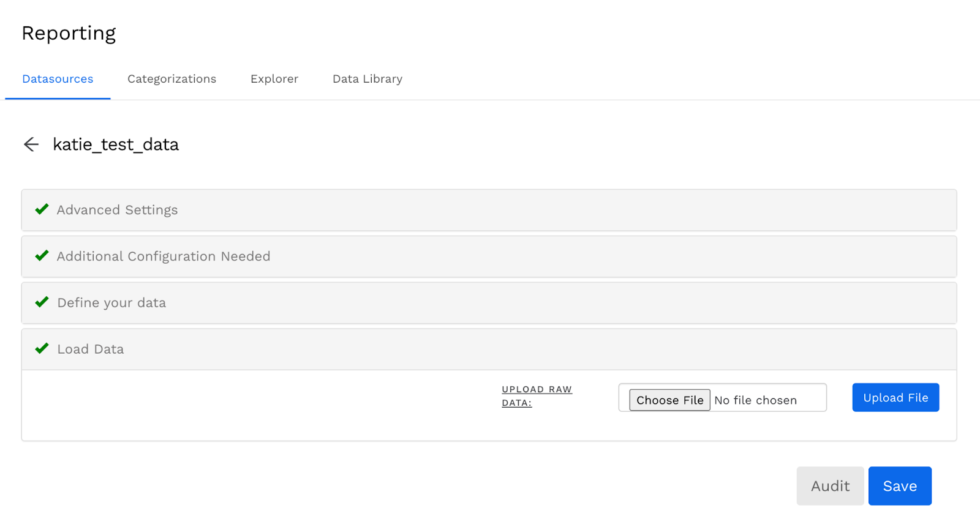The width and height of the screenshot is (980, 519).
Task: Collapse the Load Data section
Action: (91, 349)
